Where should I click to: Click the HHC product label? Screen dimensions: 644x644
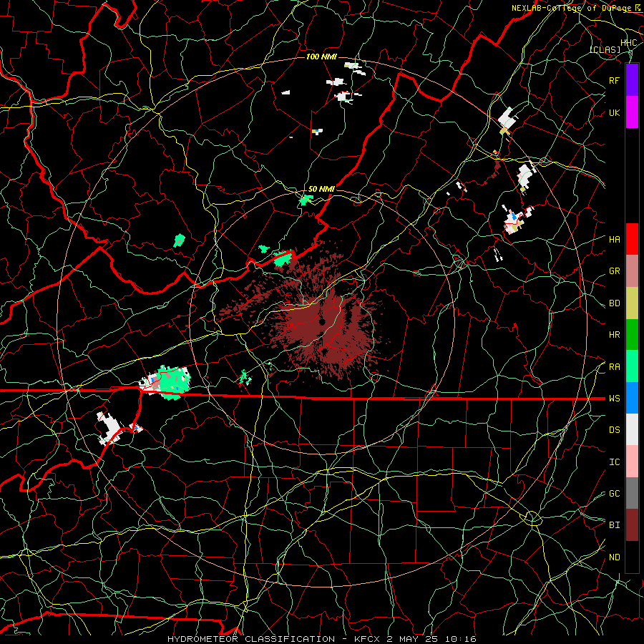(628, 43)
